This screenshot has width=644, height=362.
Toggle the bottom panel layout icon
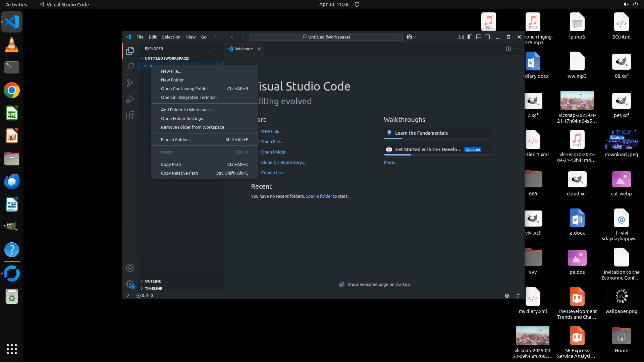coord(479,37)
